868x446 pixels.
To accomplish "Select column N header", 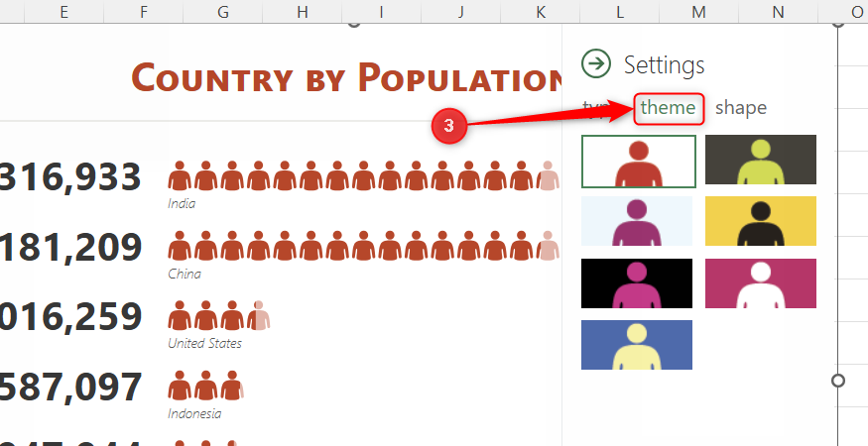I will coord(779,12).
